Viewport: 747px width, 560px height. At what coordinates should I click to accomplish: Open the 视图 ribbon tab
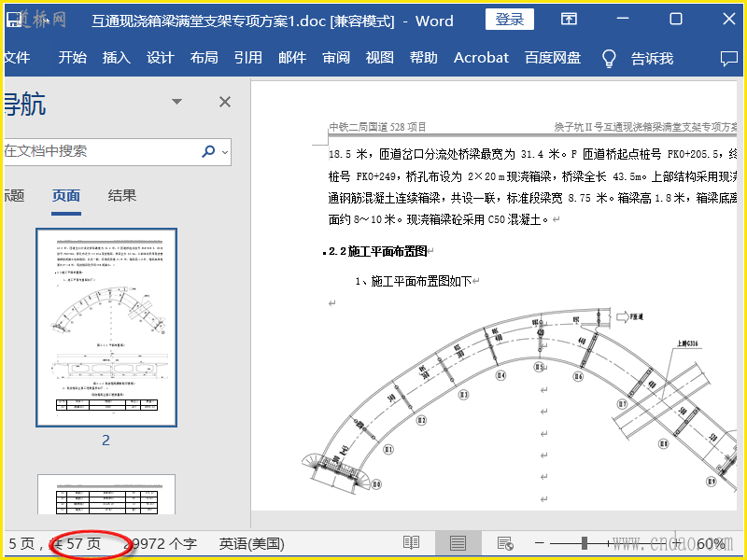[x=380, y=58]
